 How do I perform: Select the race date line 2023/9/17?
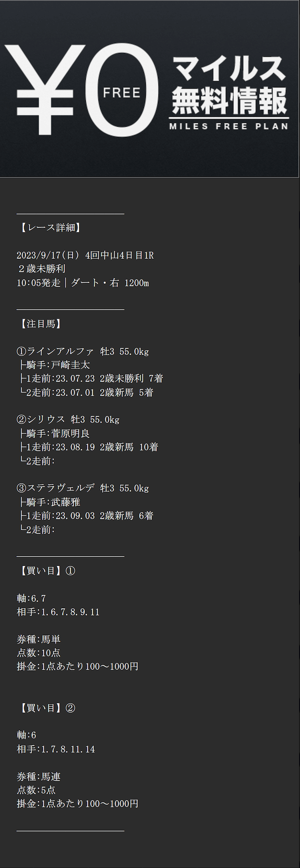(85, 255)
